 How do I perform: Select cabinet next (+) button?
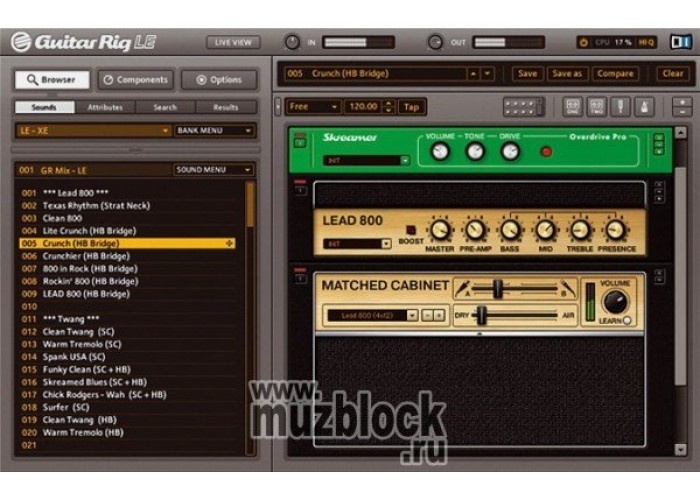(x=439, y=315)
